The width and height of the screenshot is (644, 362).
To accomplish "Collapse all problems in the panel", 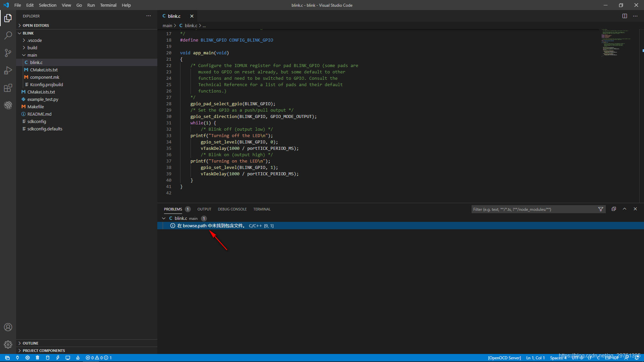I will click(614, 209).
